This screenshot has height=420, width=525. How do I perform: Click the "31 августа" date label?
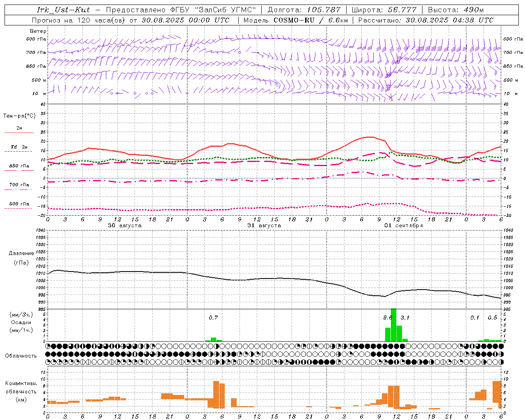coord(264,226)
